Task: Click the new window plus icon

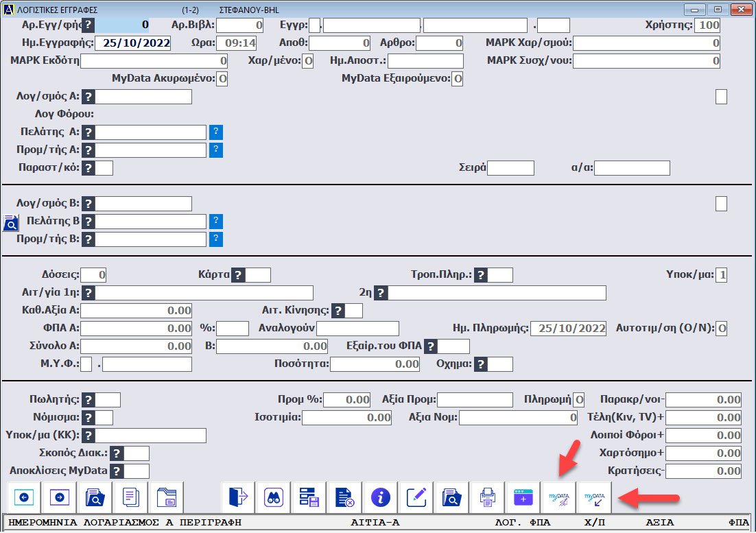Action: [x=523, y=497]
